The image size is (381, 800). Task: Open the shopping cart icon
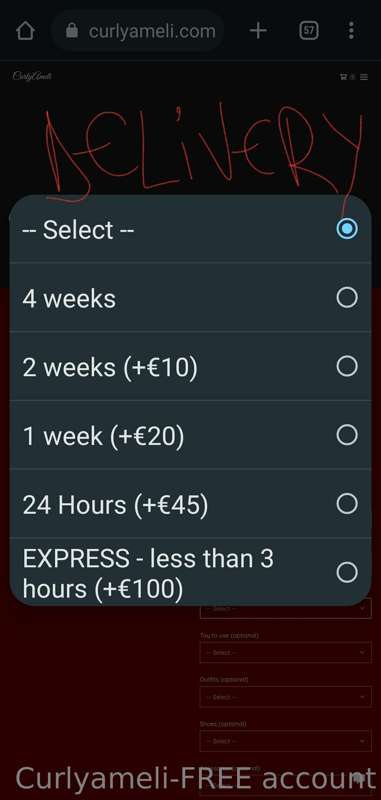pos(343,77)
